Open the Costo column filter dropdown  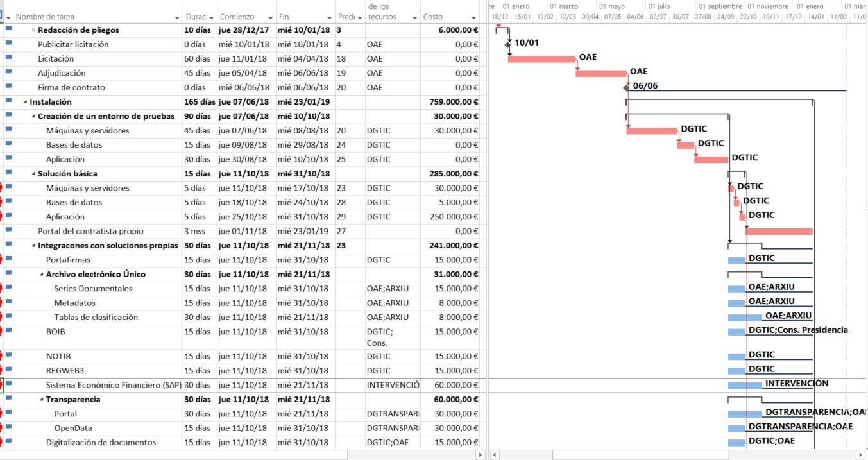(x=473, y=17)
